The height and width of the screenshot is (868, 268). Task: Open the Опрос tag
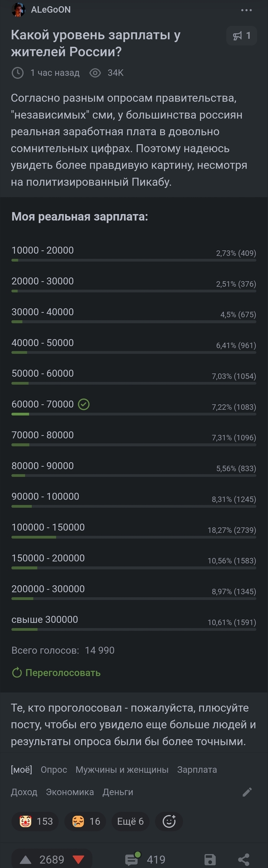(54, 769)
